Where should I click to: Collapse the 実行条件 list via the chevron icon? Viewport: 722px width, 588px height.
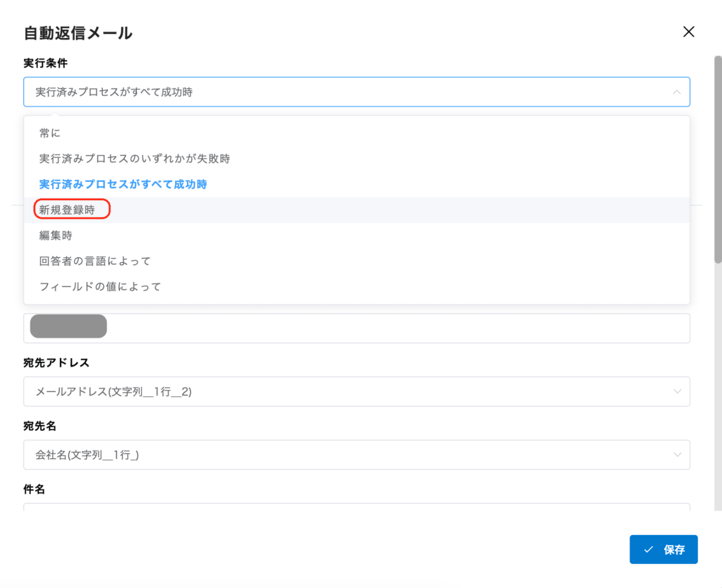coord(675,92)
